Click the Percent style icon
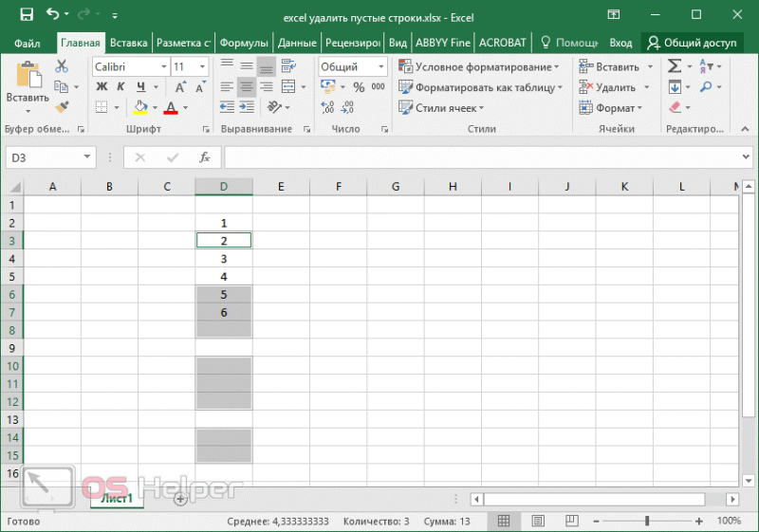 [359, 87]
